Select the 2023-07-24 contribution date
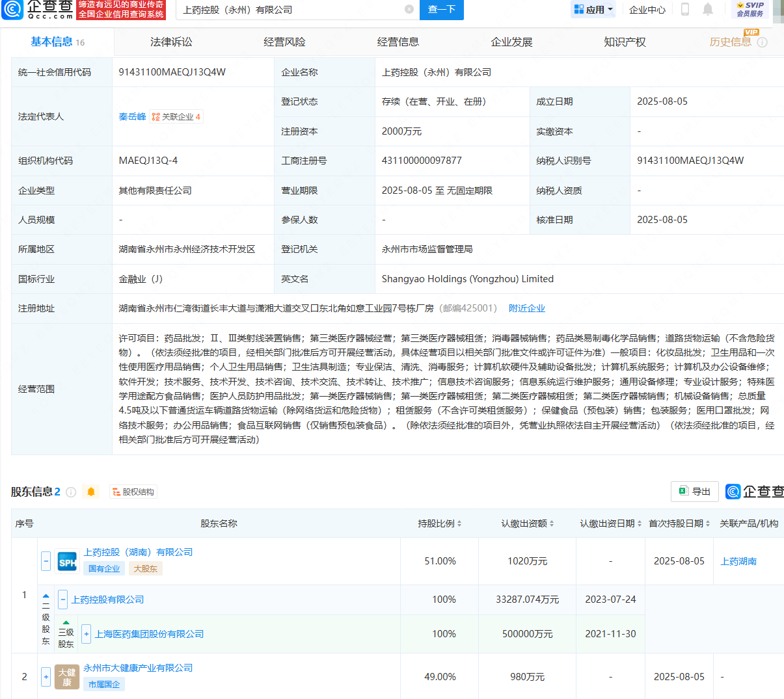The height and width of the screenshot is (699, 784). click(610, 600)
